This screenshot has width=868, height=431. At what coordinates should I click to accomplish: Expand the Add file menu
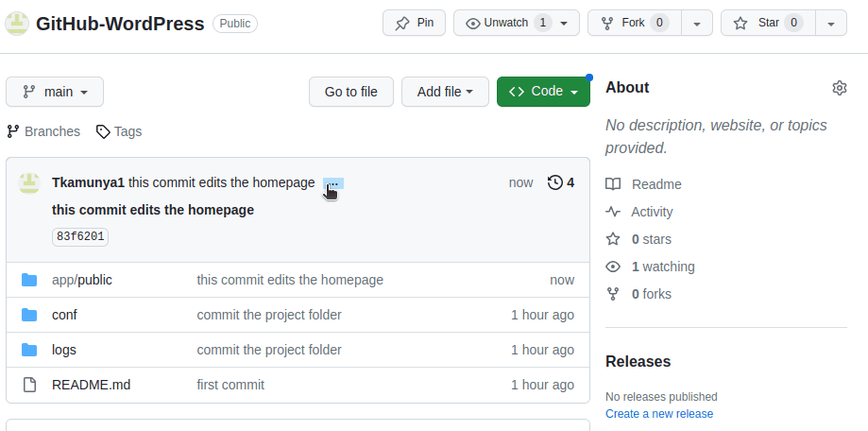[445, 92]
